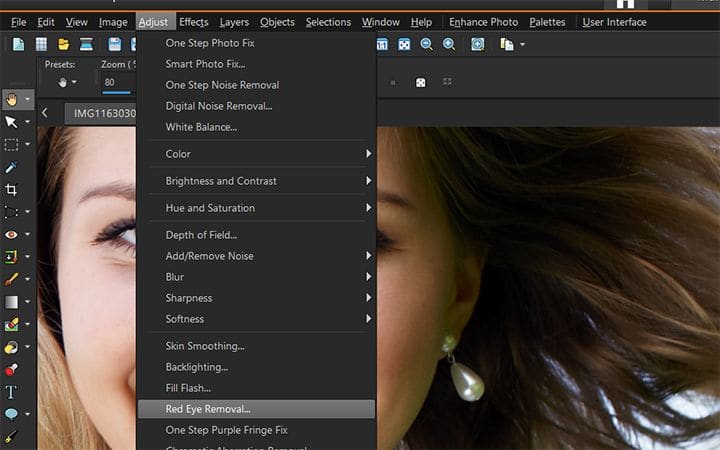This screenshot has width=720, height=450.
Task: Open the Effects menu
Action: coord(194,22)
